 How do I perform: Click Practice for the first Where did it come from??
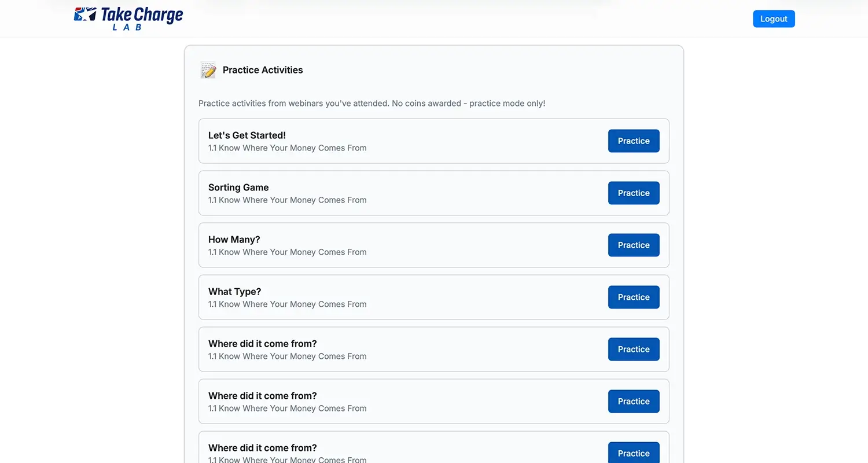tap(634, 350)
